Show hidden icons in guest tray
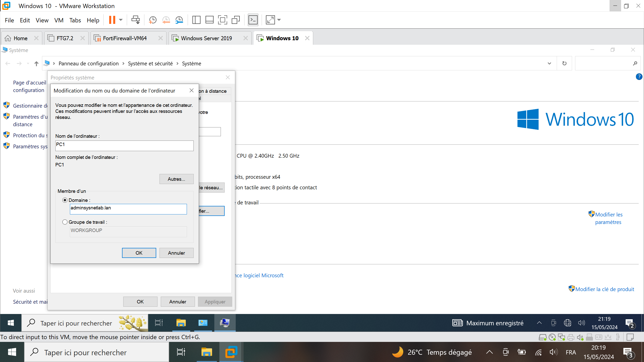 pyautogui.click(x=539, y=323)
